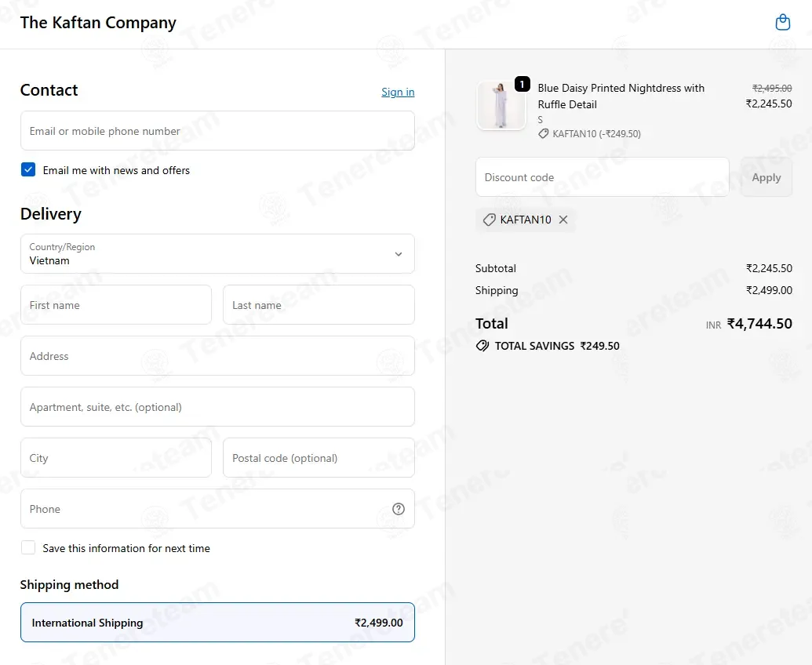
Task: Click the Postal code input field
Action: [x=319, y=457]
